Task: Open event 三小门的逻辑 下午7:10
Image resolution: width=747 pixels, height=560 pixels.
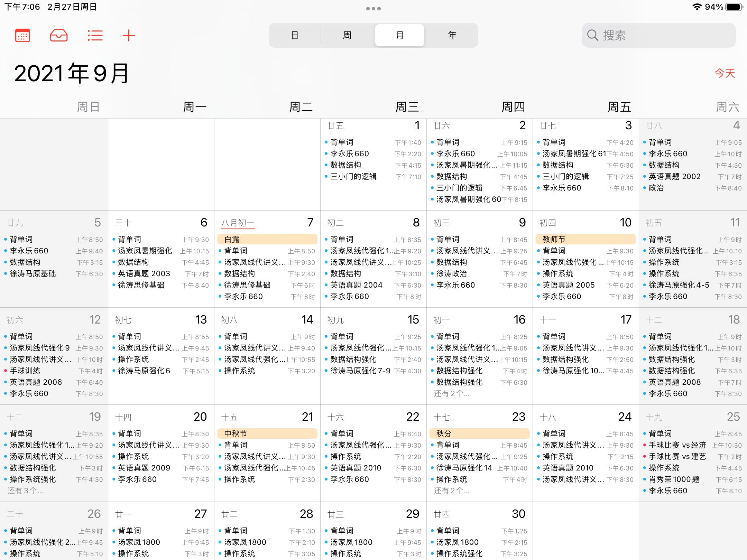Action: tap(373, 177)
